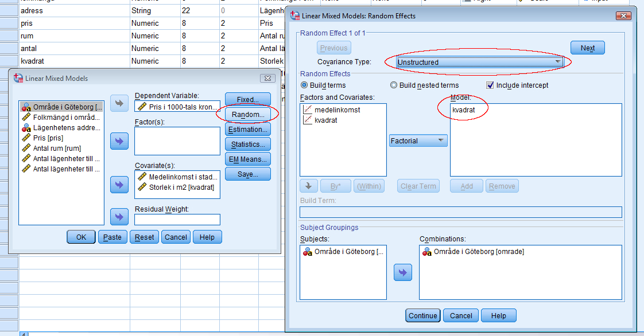
Task: Choose the Build nested terms option
Action: click(394, 85)
